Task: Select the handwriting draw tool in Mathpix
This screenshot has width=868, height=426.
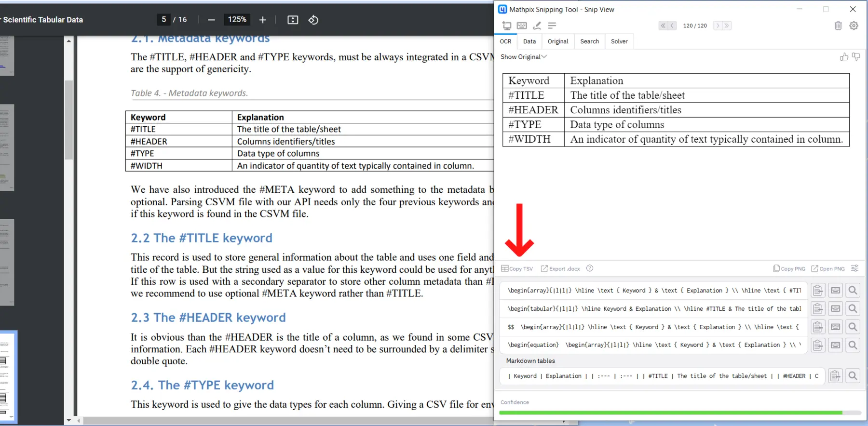Action: pos(537,26)
